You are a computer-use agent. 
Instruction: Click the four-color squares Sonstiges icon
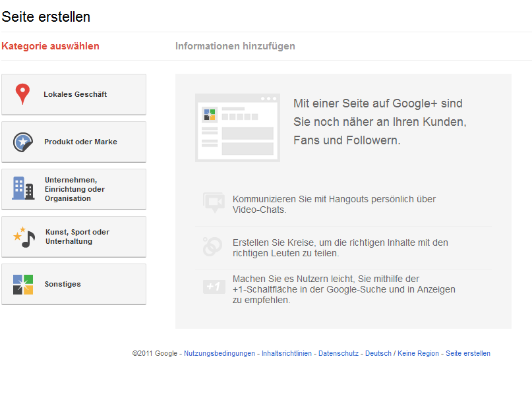point(23,285)
